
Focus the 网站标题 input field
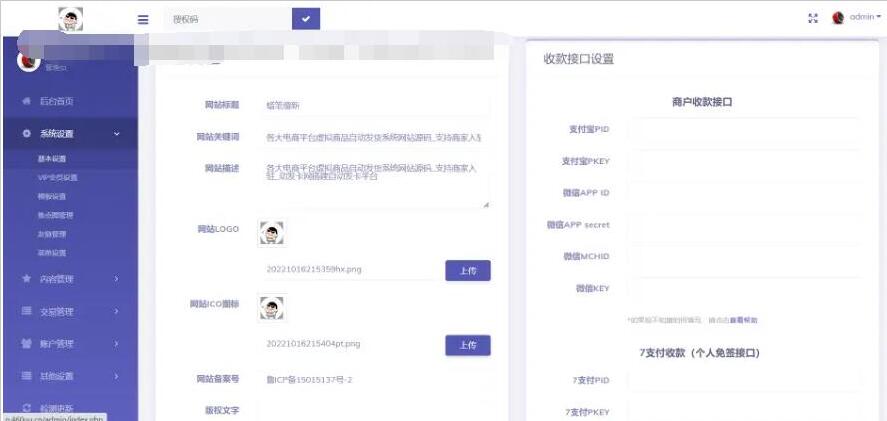click(374, 105)
